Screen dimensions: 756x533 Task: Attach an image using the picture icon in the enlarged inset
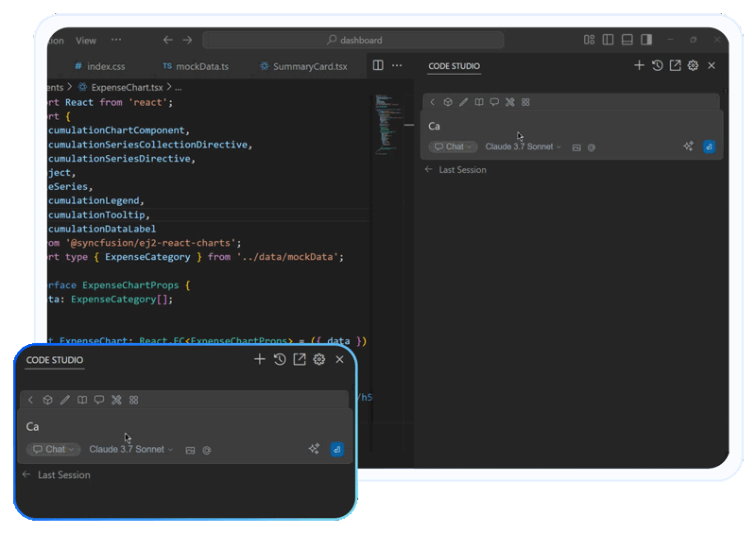[190, 450]
